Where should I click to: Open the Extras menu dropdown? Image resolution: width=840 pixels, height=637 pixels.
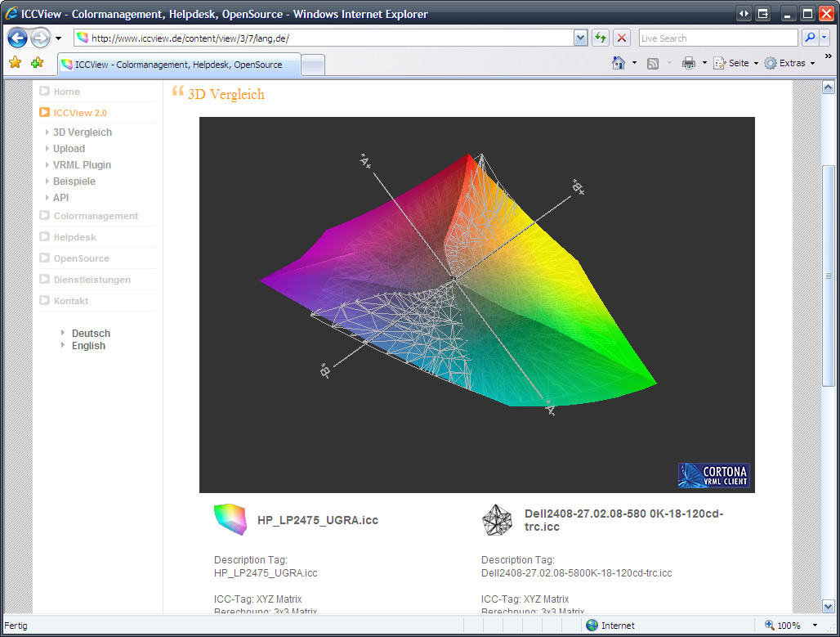pyautogui.click(x=812, y=63)
